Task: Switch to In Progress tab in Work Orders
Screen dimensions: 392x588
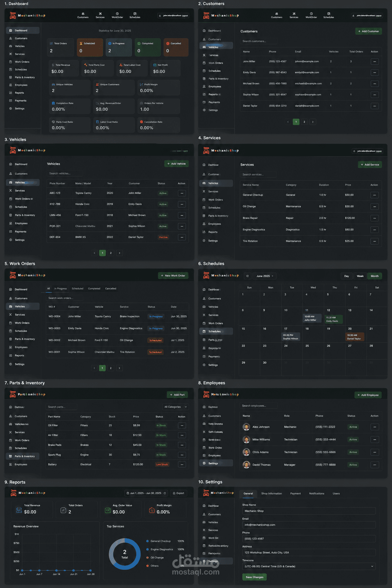Action: click(60, 289)
